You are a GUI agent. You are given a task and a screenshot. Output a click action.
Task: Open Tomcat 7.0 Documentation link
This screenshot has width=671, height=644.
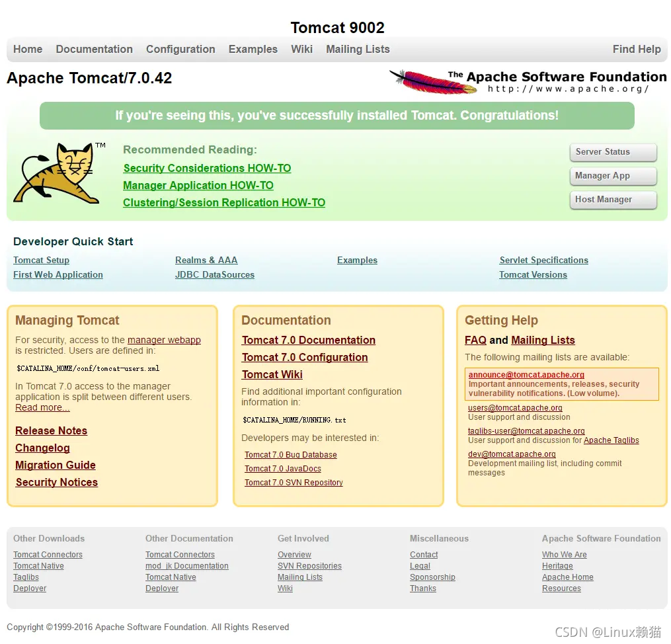(x=309, y=341)
